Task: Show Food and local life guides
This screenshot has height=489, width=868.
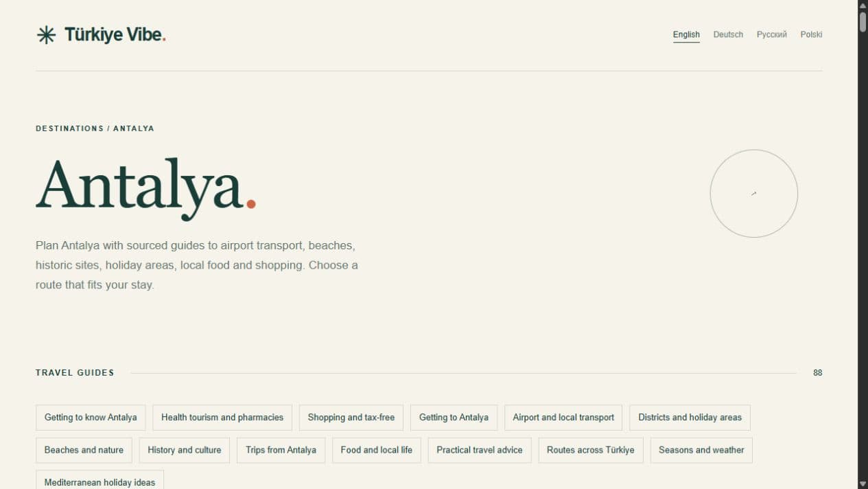Action: tap(377, 451)
